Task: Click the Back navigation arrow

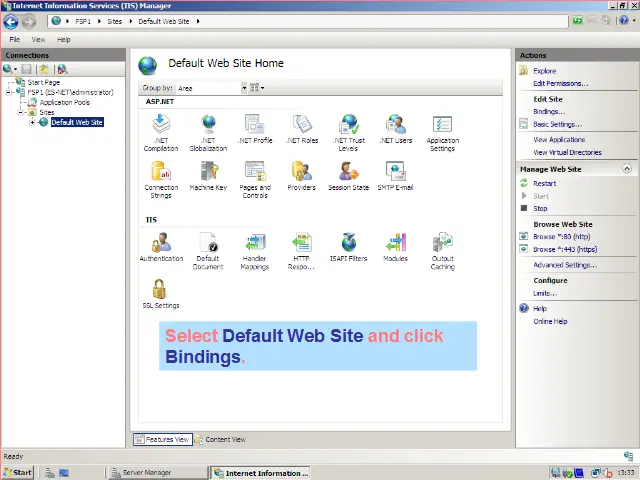Action: coord(11,22)
